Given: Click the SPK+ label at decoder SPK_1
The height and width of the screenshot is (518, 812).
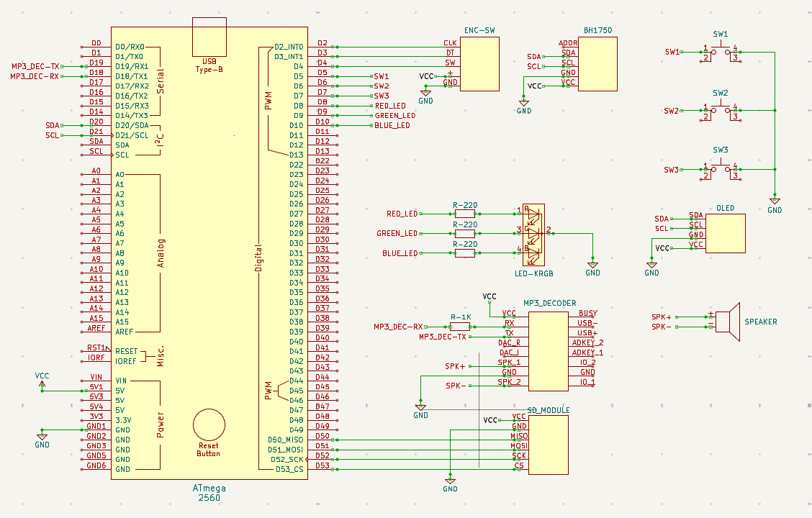Looking at the screenshot, I should point(455,366).
